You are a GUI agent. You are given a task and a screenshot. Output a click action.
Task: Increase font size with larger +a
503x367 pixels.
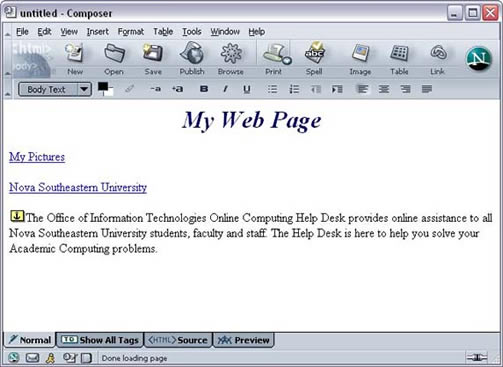click(x=177, y=89)
